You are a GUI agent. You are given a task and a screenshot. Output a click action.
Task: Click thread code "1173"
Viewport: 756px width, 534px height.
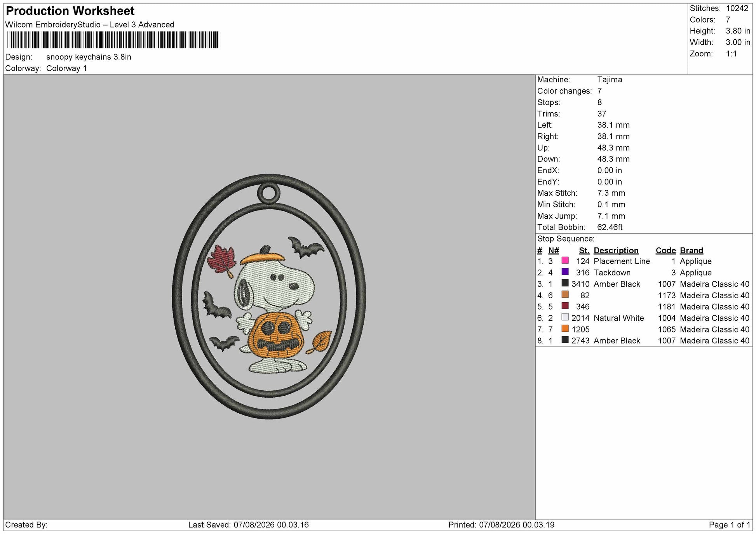click(667, 296)
